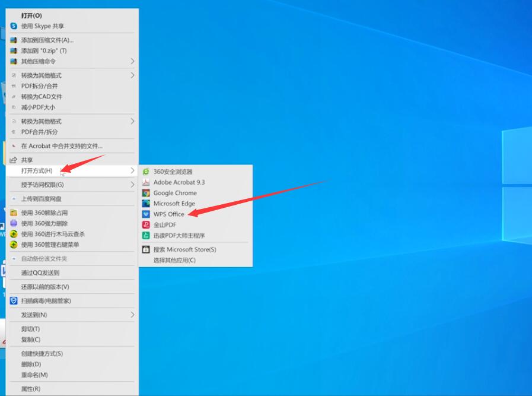Expand the 其他压缩命令 submenu arrow
The width and height of the screenshot is (532, 396).
click(132, 62)
